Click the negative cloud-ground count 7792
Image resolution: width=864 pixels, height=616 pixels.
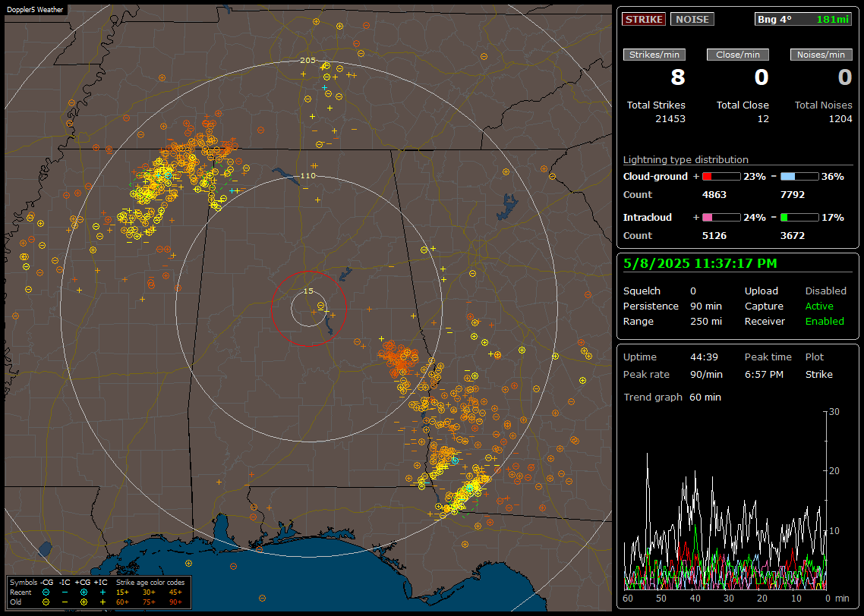pos(793,195)
